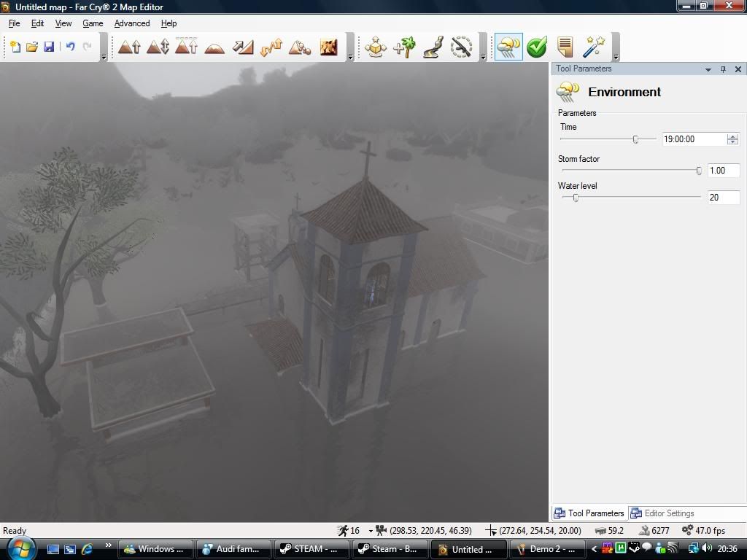
Task: Launch Internet Explorer from quick launch
Action: coord(88,549)
